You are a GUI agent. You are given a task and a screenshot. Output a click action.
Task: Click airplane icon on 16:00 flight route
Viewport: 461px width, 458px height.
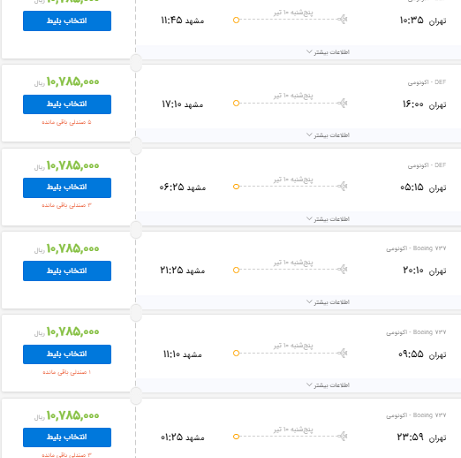[342, 103]
